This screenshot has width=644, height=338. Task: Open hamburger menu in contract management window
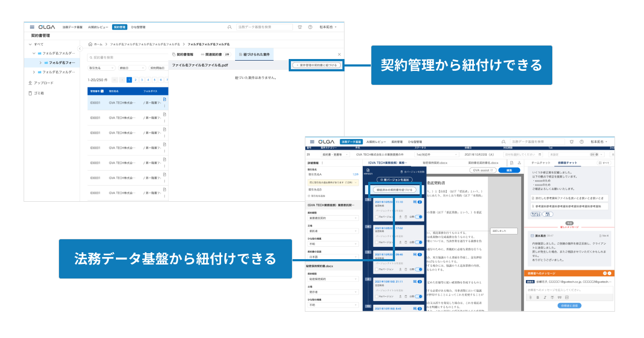[x=32, y=27]
